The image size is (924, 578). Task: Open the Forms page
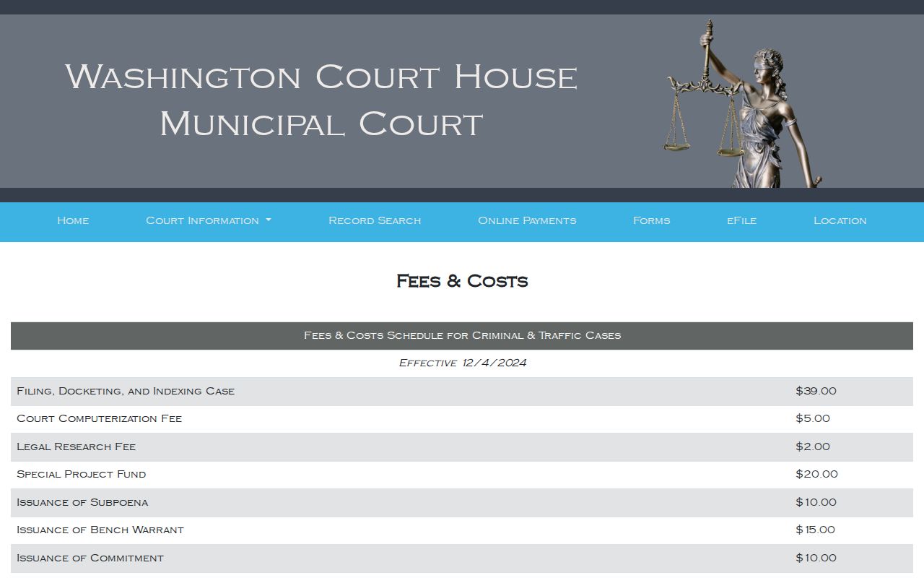(x=651, y=220)
